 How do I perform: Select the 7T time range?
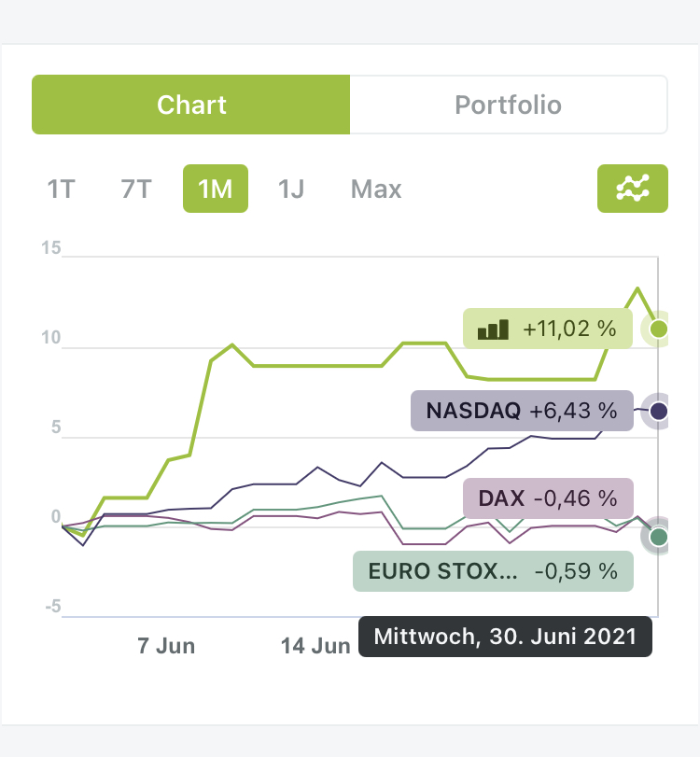coord(136,189)
